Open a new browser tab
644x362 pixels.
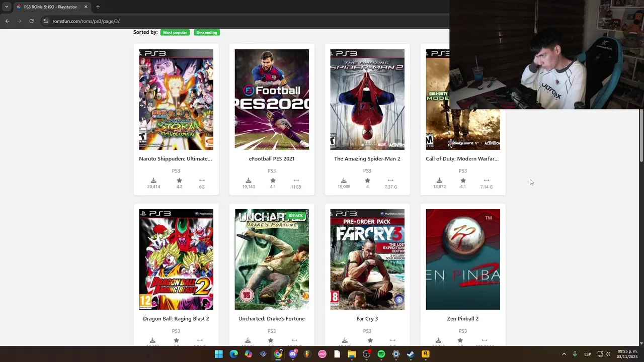click(98, 7)
